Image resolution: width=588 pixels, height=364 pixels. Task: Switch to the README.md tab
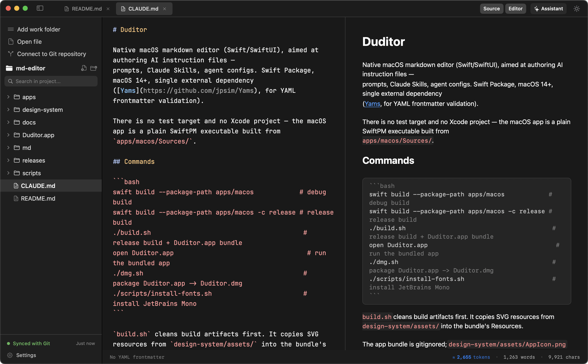[x=87, y=9]
